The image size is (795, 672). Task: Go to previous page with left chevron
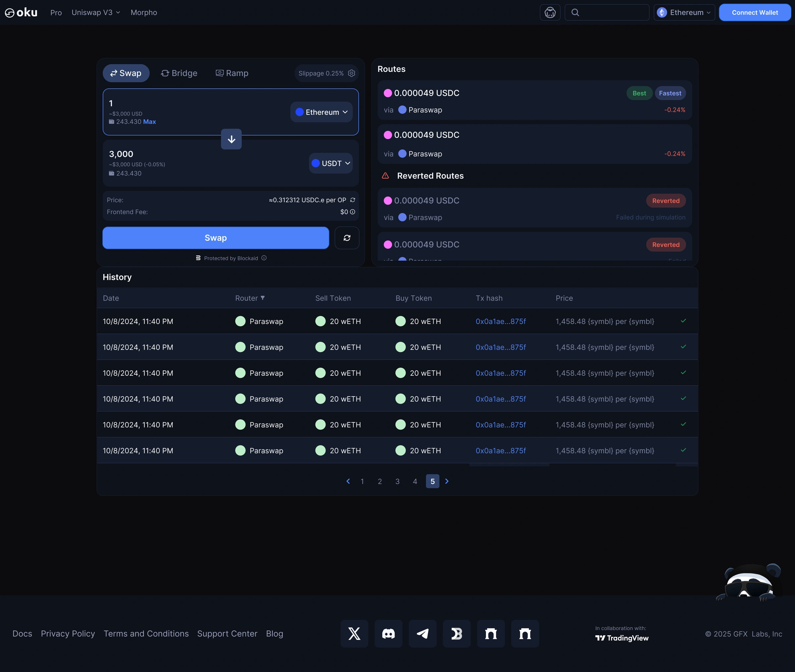tap(348, 481)
